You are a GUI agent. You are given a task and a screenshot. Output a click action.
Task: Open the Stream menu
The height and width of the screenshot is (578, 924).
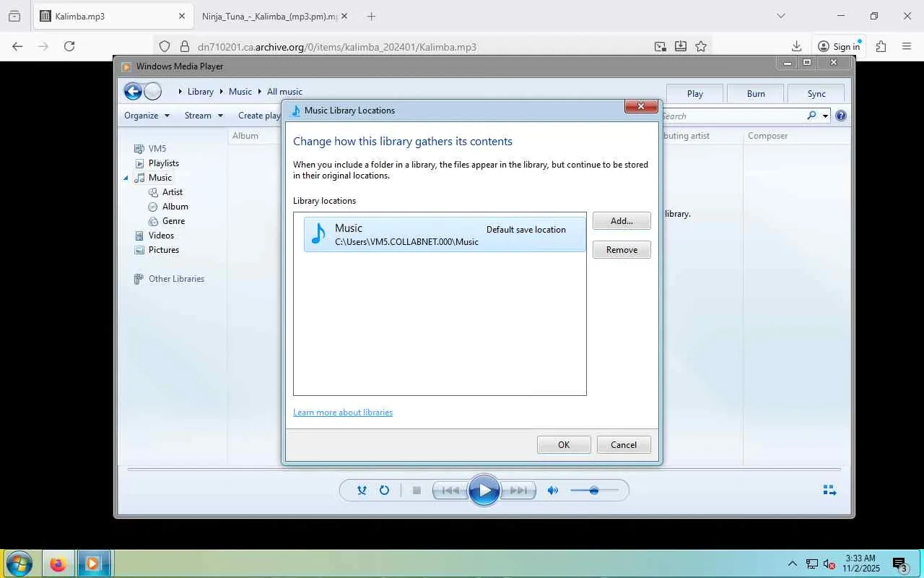204,116
